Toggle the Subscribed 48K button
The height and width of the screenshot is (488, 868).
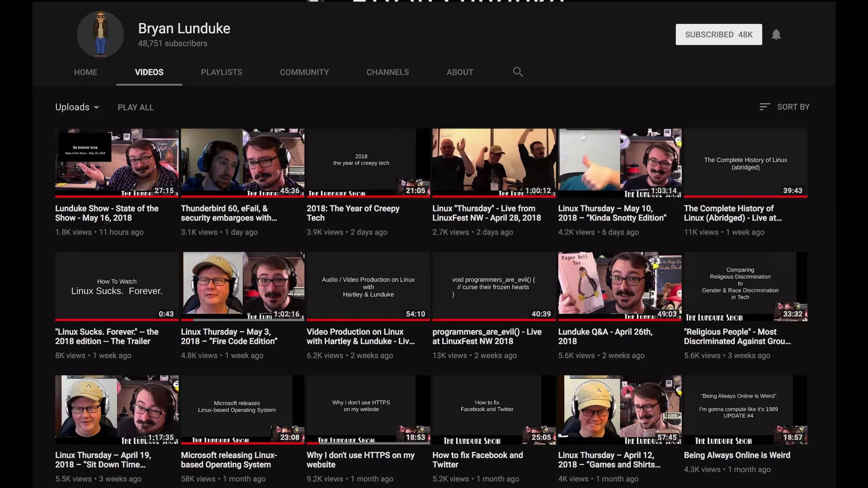718,35
